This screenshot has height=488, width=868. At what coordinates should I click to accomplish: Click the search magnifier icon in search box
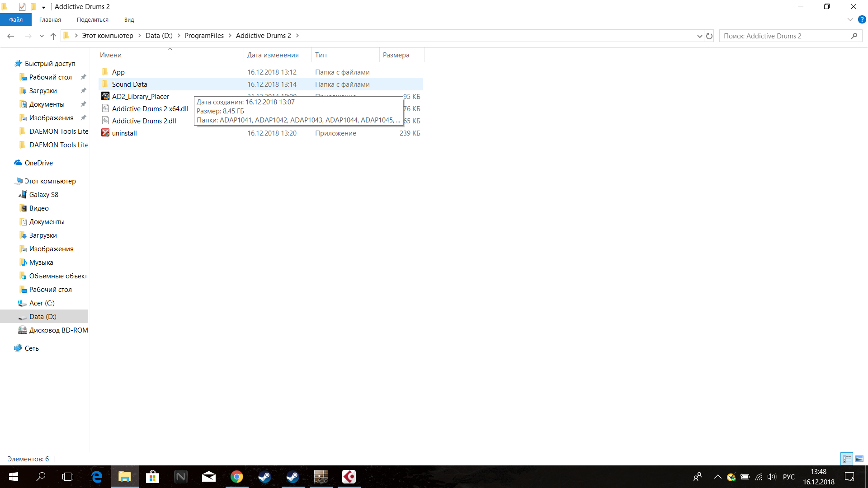coord(854,36)
